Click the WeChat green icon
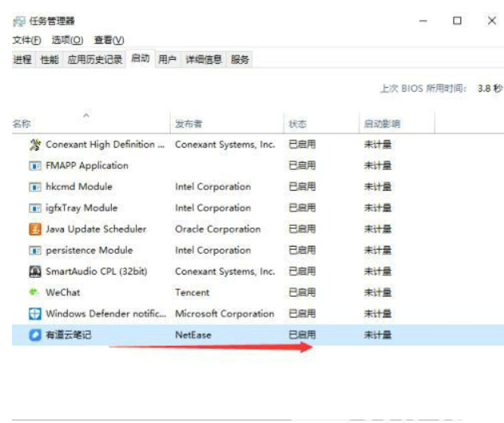This screenshot has height=423, width=504. (x=34, y=292)
